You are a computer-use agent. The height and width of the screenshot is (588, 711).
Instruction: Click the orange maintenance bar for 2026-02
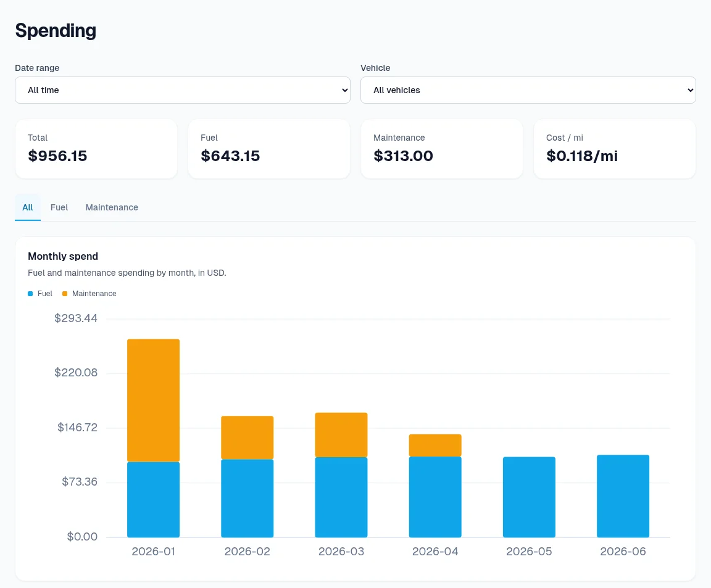[x=247, y=437]
